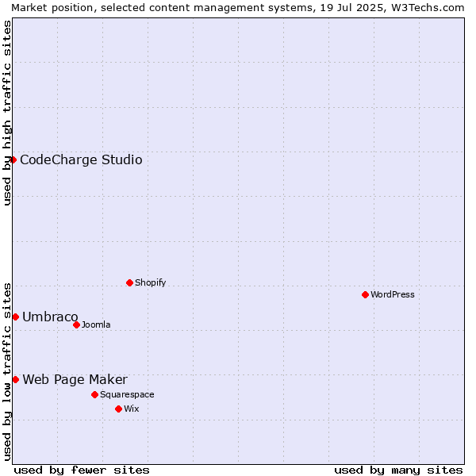Select the Shopify red marker

tap(129, 283)
